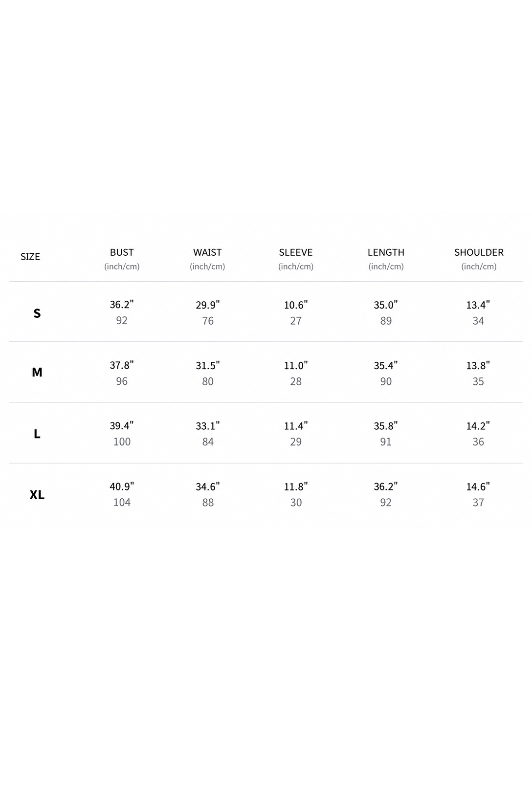Select the XL size row label
The width and height of the screenshot is (532, 798).
[x=37, y=495]
